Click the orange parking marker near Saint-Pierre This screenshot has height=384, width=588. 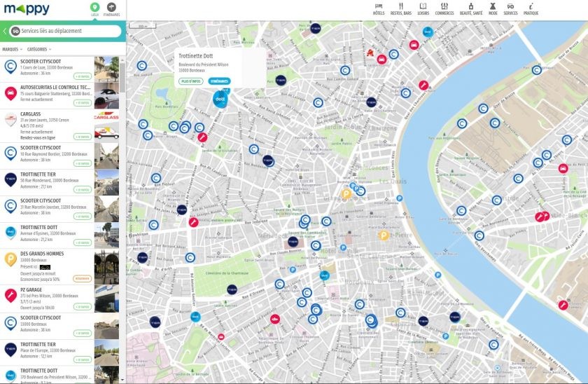pyautogui.click(x=384, y=235)
